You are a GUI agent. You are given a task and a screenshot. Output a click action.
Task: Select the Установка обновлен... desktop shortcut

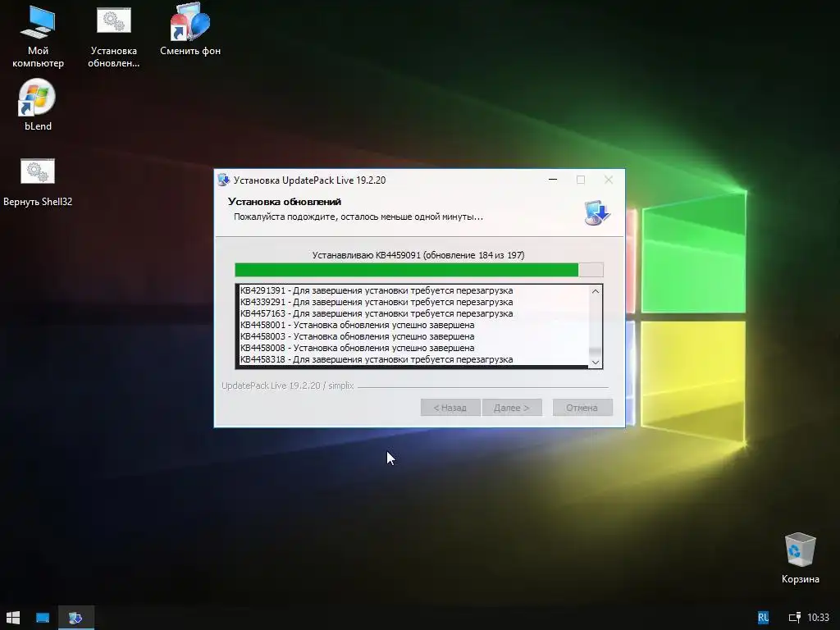pyautogui.click(x=113, y=38)
